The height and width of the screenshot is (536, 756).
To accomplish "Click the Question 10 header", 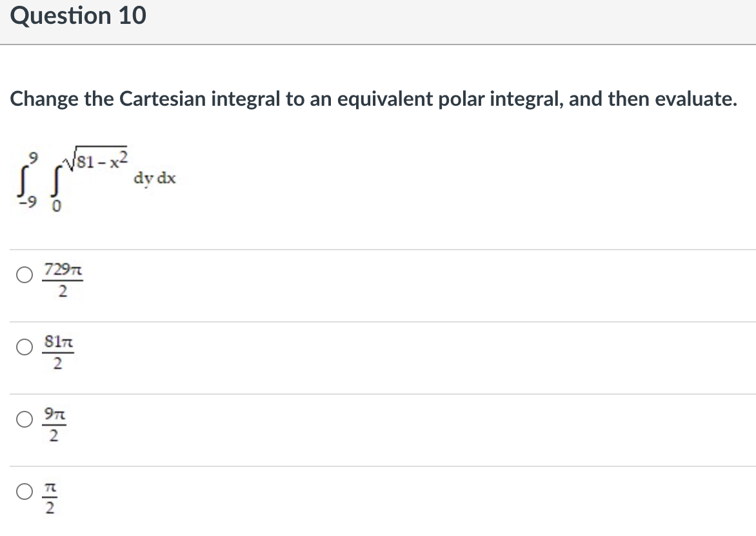I will pyautogui.click(x=77, y=15).
